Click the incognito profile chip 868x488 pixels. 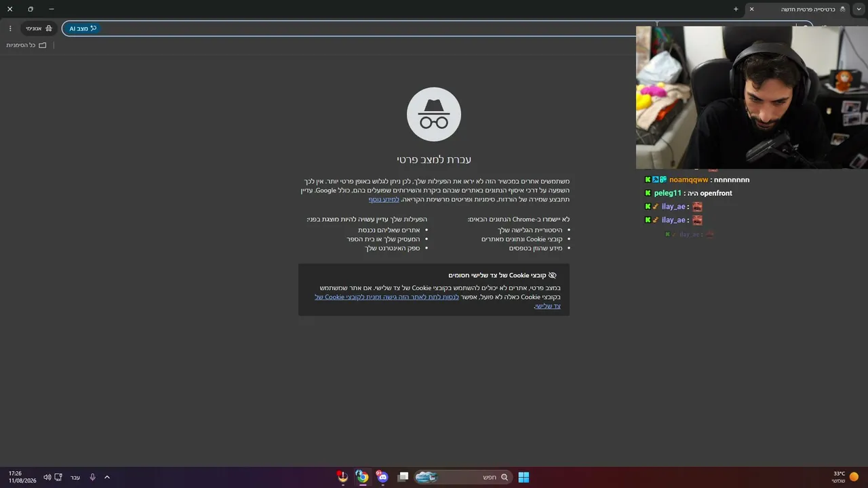tap(39, 28)
